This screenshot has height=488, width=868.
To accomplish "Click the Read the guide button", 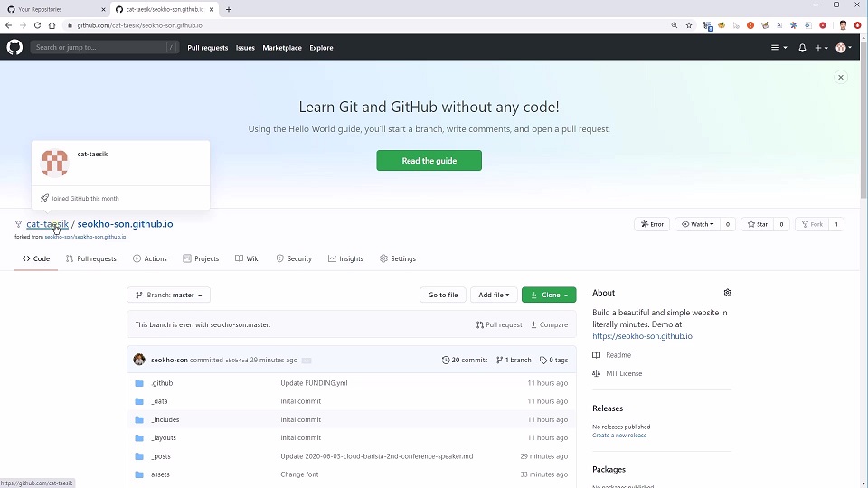I will click(x=429, y=161).
